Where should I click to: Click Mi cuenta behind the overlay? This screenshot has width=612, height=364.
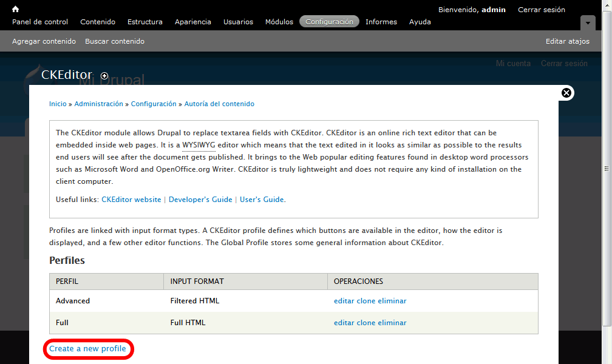click(x=513, y=63)
